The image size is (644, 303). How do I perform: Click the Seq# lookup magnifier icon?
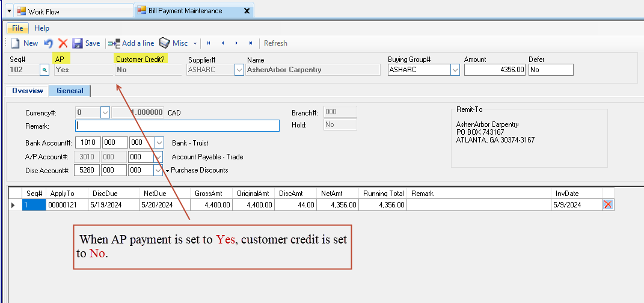click(44, 70)
